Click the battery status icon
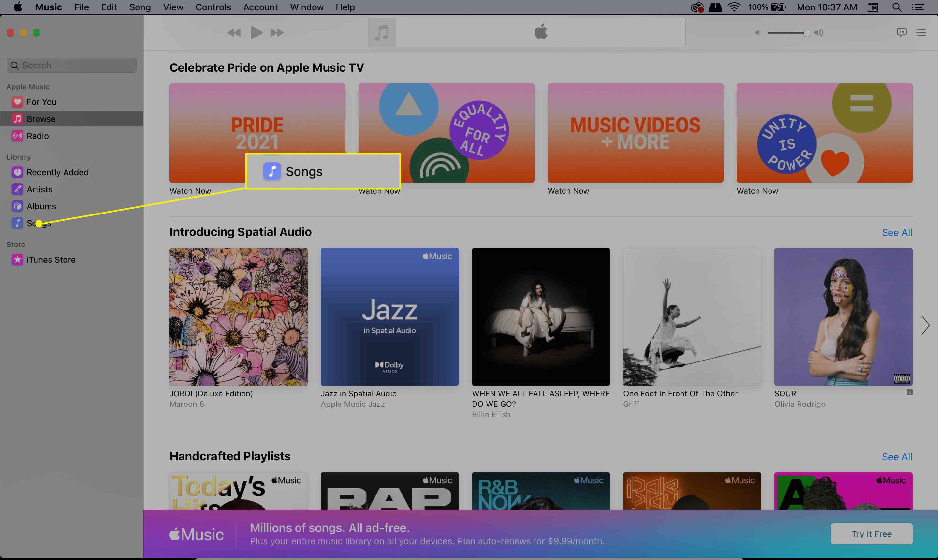 (x=778, y=7)
